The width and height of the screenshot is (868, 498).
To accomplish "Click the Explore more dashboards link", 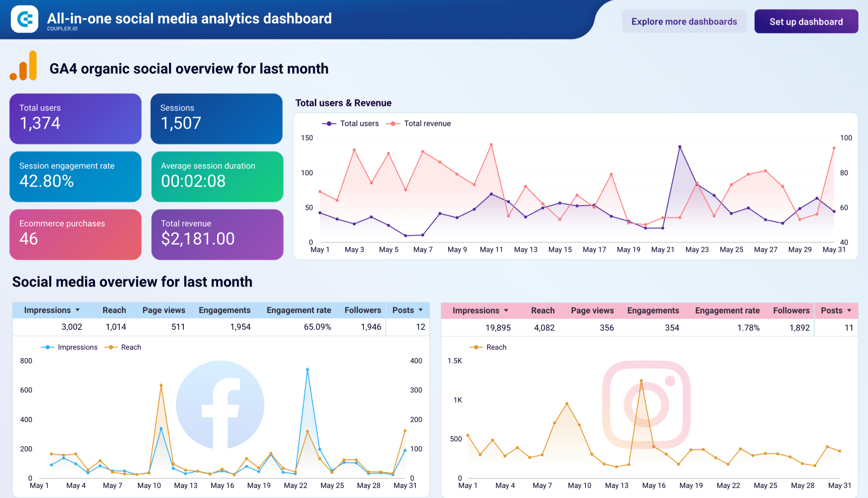I will [x=684, y=21].
